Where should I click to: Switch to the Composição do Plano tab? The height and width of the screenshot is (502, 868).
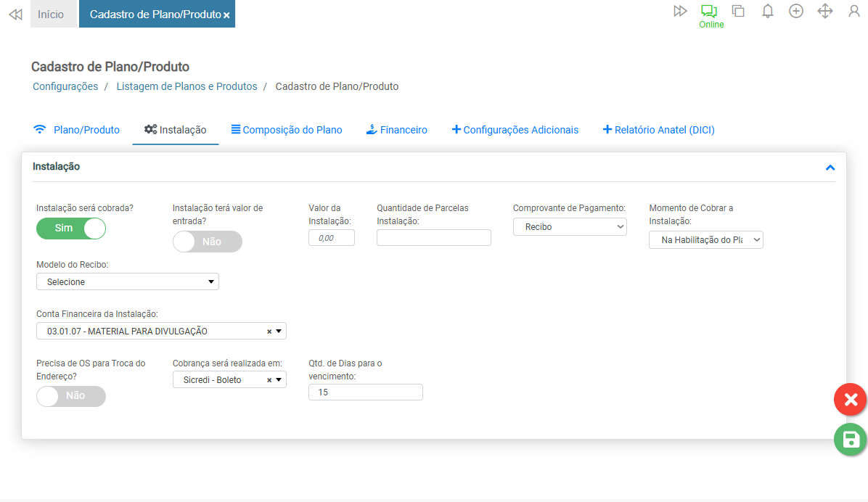(287, 130)
